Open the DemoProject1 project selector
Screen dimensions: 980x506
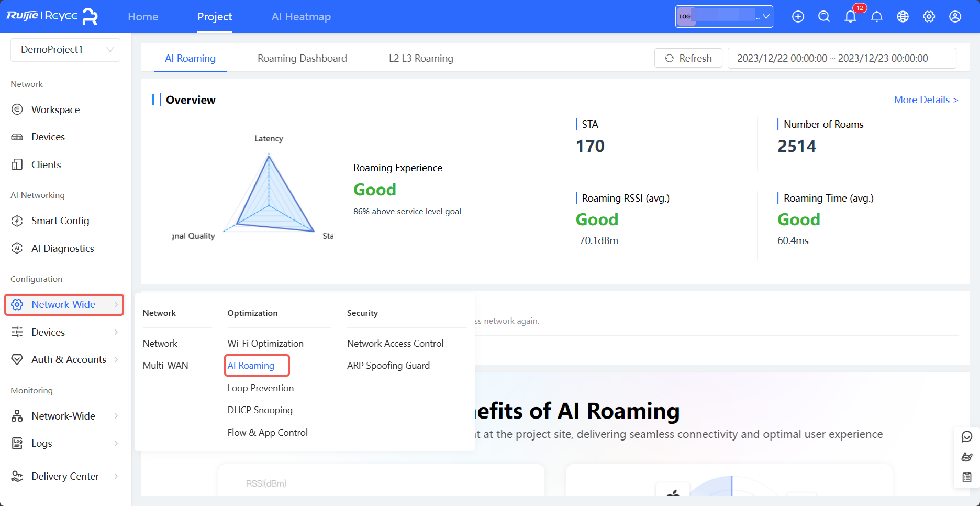(65, 49)
